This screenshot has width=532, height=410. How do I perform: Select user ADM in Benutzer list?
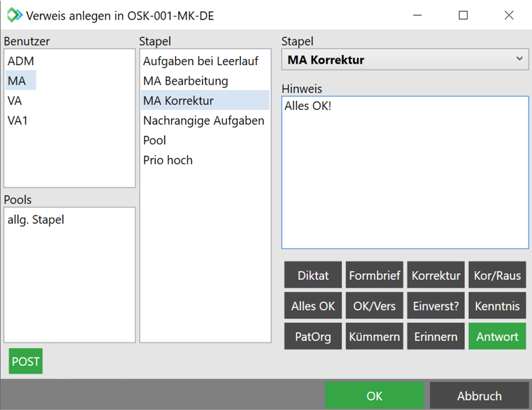(20, 61)
